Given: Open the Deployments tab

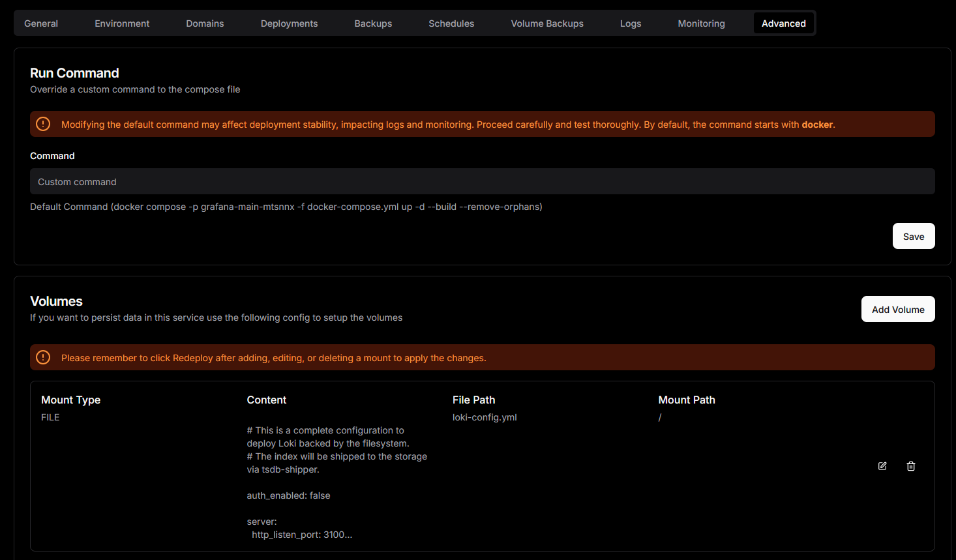Looking at the screenshot, I should point(289,23).
